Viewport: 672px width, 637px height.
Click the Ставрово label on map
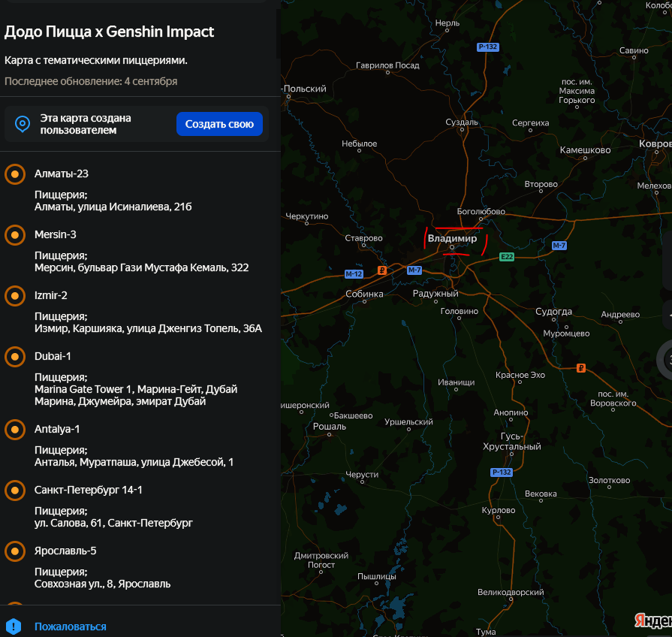364,238
